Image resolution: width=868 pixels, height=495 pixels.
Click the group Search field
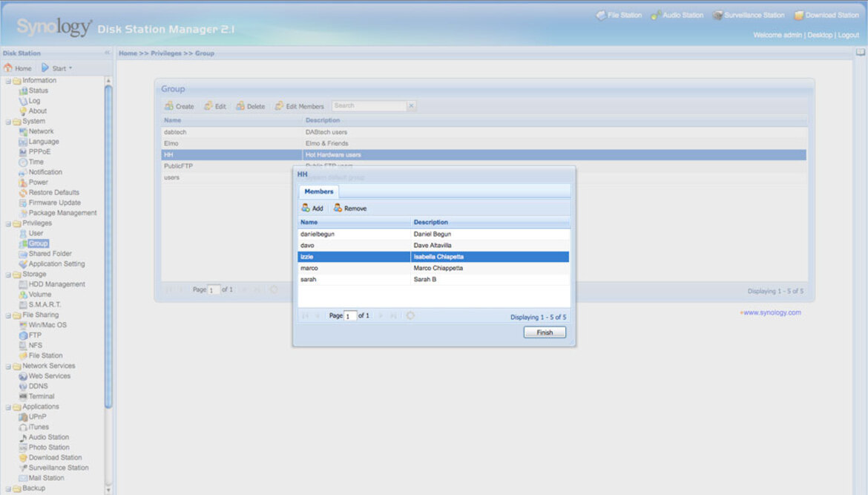(369, 106)
